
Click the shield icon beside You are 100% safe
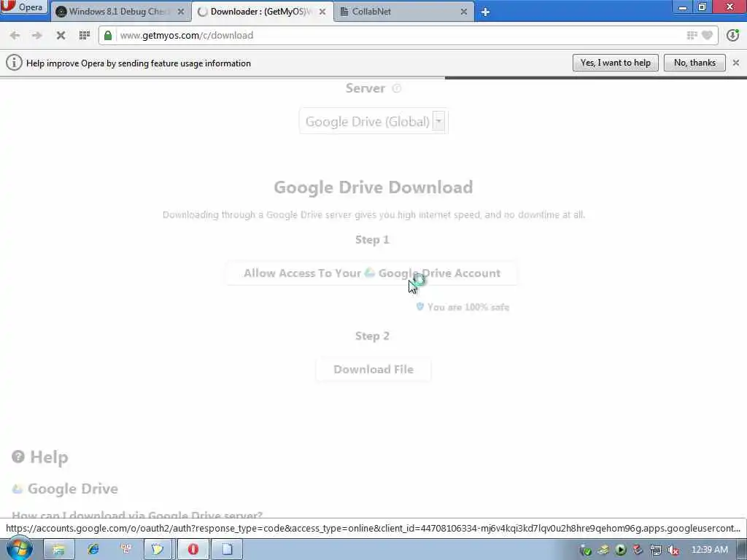coord(419,307)
